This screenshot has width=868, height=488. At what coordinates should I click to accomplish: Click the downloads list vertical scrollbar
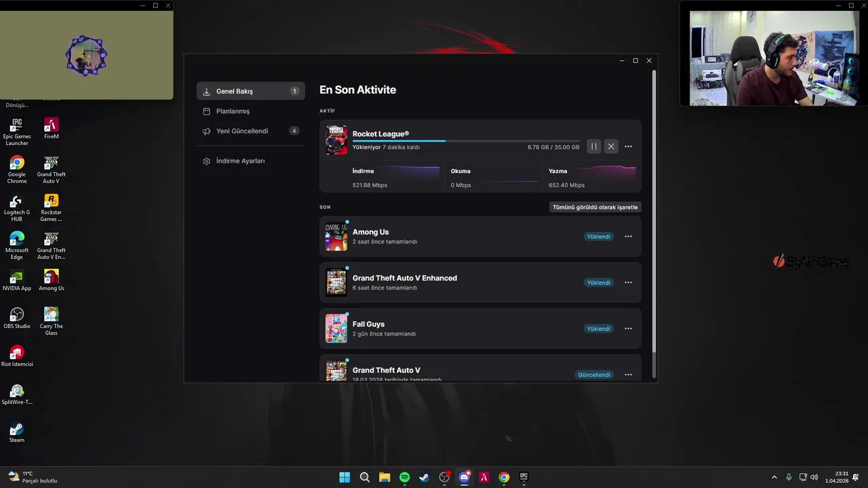[654, 210]
